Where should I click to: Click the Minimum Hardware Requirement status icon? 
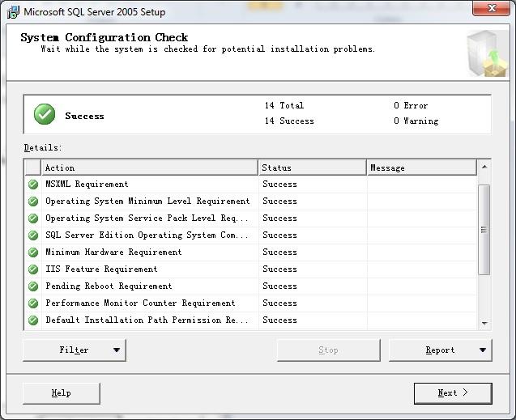pos(33,252)
